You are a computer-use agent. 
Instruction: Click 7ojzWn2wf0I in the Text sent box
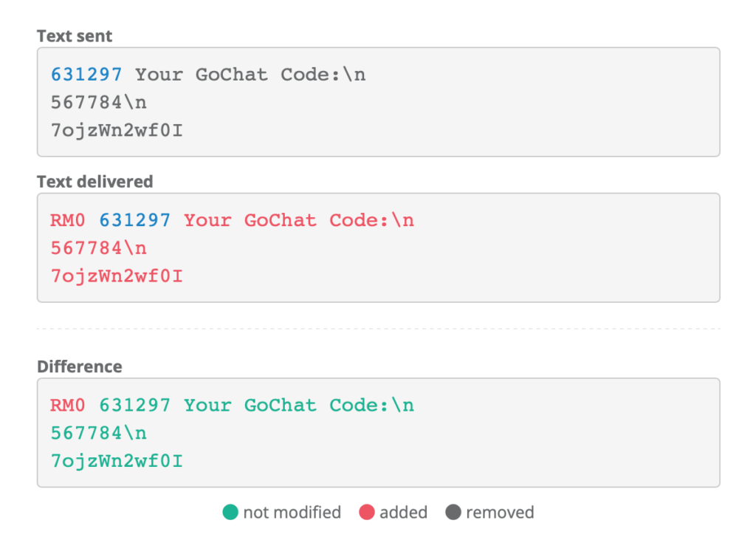(x=117, y=131)
